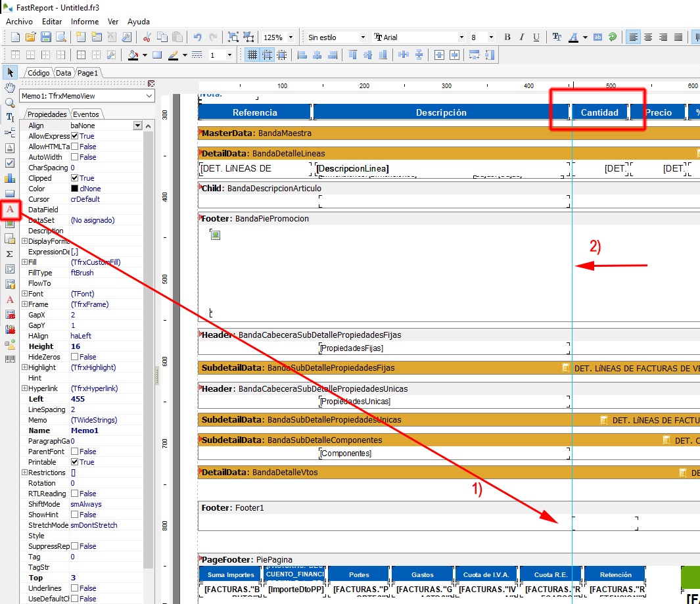Click the Cut scissors icon
700x604 pixels.
[x=147, y=37]
